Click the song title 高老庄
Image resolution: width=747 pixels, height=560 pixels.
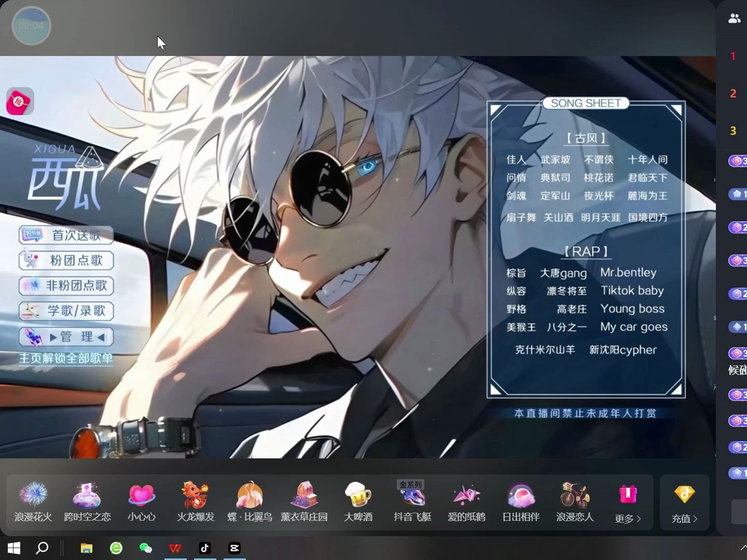pyautogui.click(x=572, y=310)
